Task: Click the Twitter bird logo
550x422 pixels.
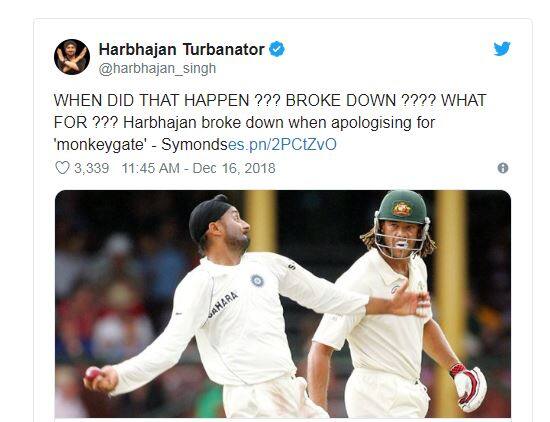Action: click(x=502, y=49)
